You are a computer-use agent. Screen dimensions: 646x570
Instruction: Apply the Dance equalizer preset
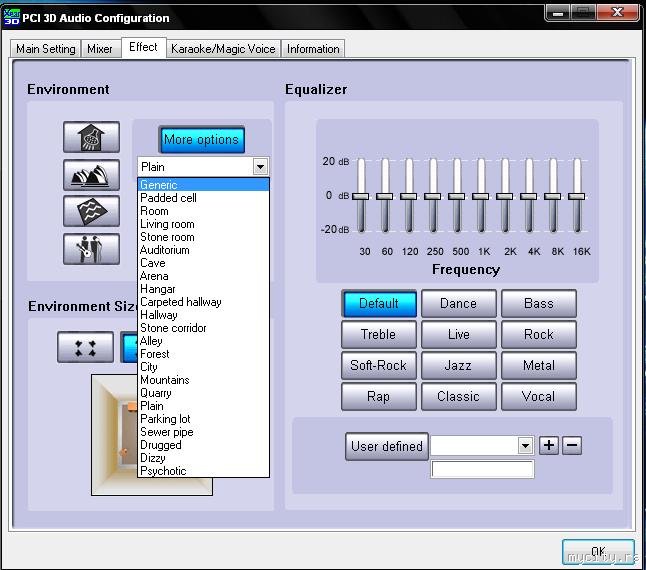pos(459,304)
